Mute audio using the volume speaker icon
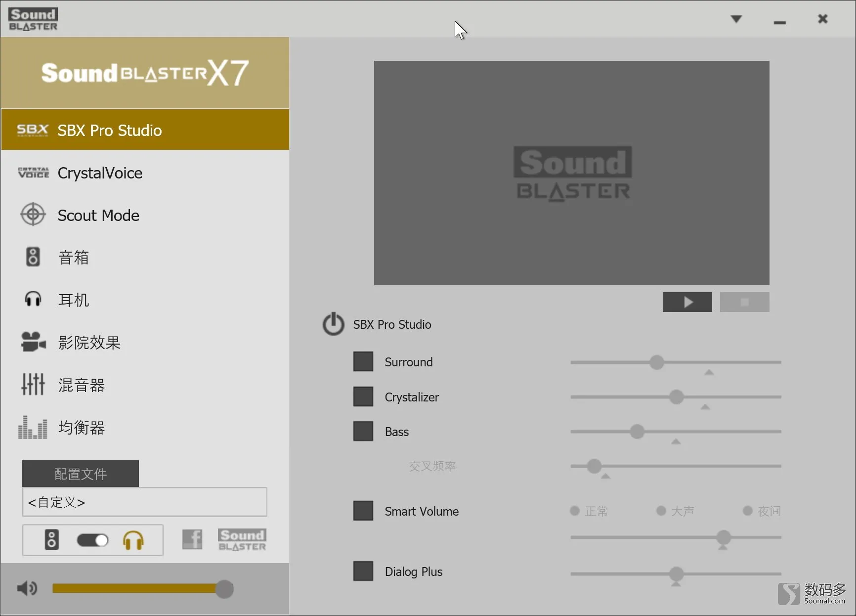This screenshot has width=856, height=616. click(27, 588)
